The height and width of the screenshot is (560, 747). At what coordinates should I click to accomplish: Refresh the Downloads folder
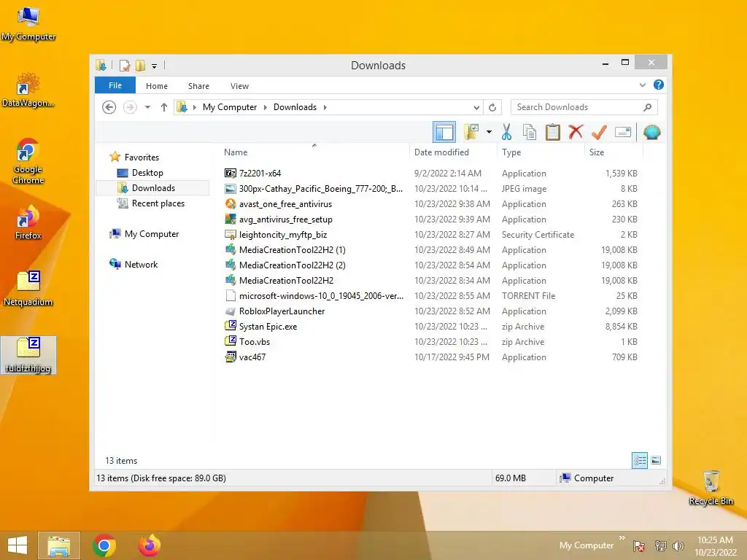(492, 107)
